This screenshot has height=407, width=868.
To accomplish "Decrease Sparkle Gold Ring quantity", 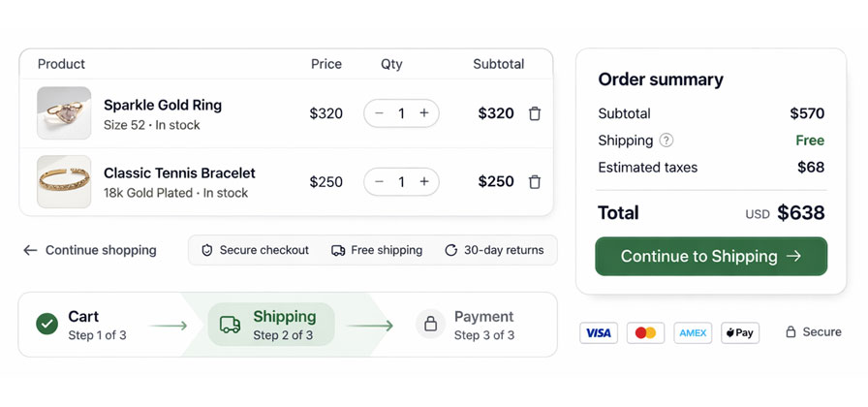I will 379,113.
